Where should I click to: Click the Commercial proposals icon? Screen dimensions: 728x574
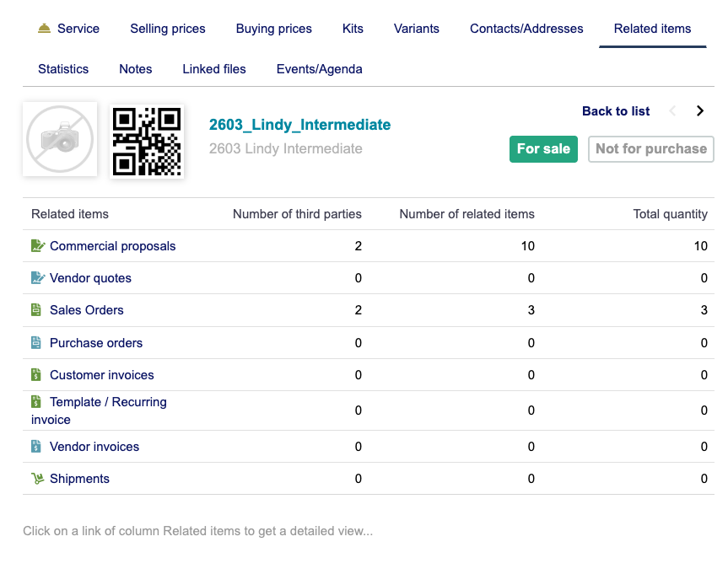pos(37,246)
